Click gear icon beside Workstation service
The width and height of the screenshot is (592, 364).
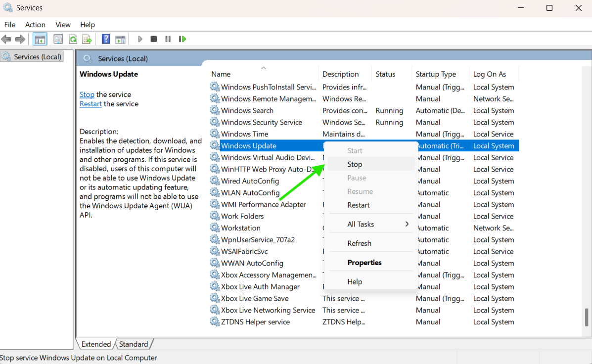215,227
